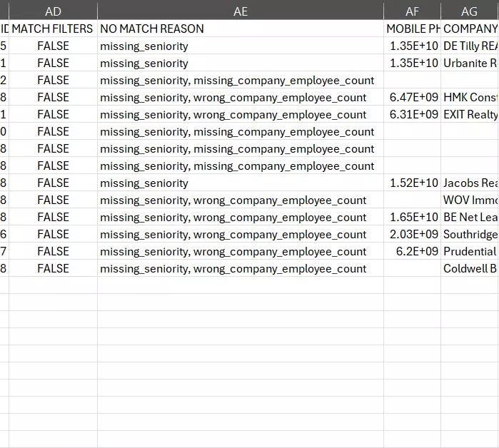Select the WOV Immo cell
The image size is (499, 448).
[469, 200]
